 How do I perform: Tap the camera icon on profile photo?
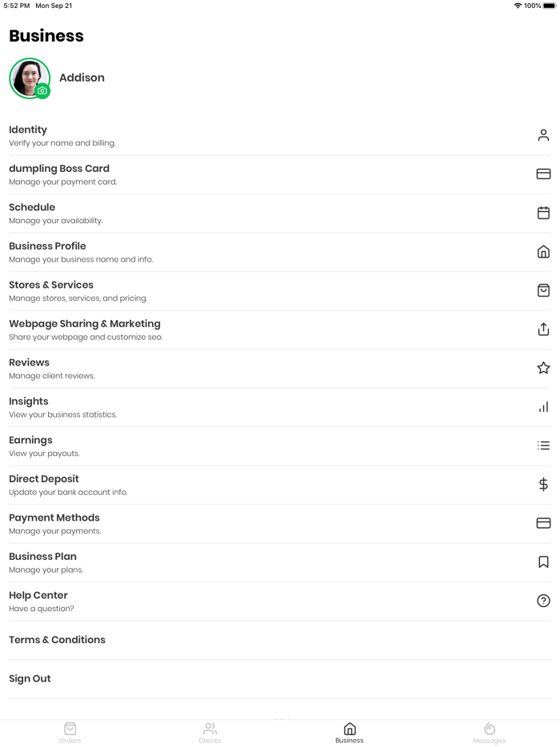point(42,91)
